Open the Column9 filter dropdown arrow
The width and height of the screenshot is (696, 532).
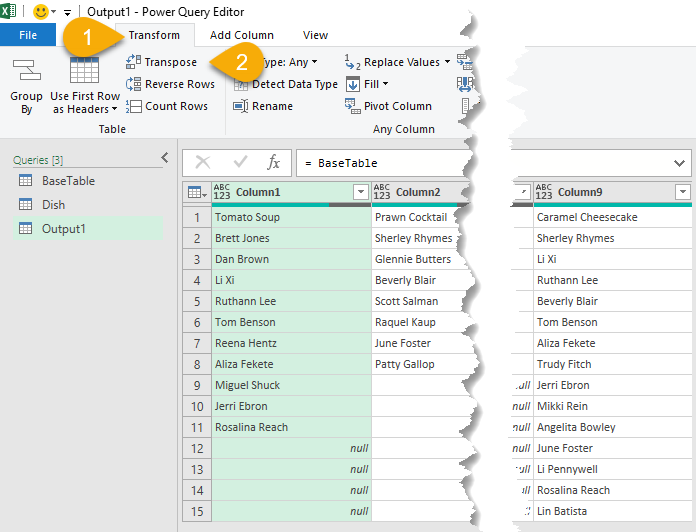coord(683,192)
